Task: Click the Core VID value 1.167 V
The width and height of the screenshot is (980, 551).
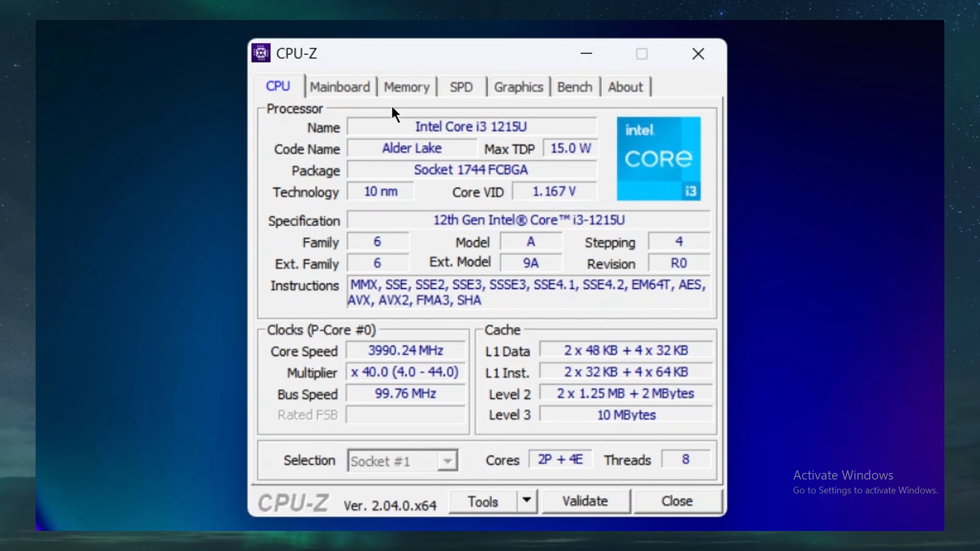Action: pos(554,191)
